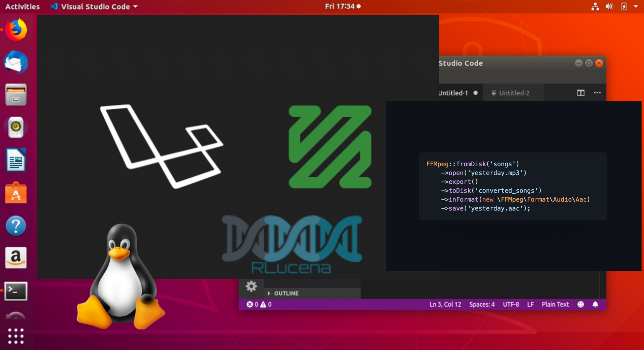
Task: Click the network status icon in top bar
Action: point(595,6)
